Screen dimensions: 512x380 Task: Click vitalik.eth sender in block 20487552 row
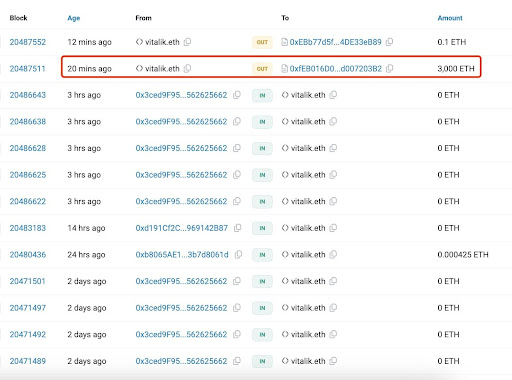(x=162, y=42)
